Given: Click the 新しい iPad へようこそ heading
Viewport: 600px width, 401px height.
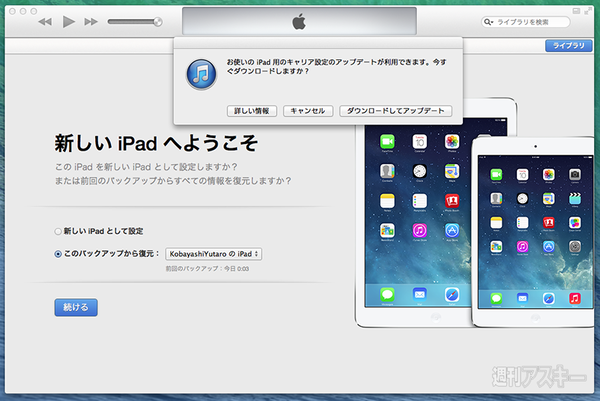Looking at the screenshot, I should click(x=156, y=143).
